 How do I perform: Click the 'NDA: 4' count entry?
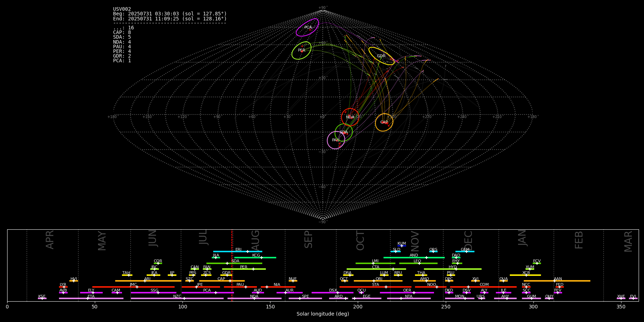point(122,42)
